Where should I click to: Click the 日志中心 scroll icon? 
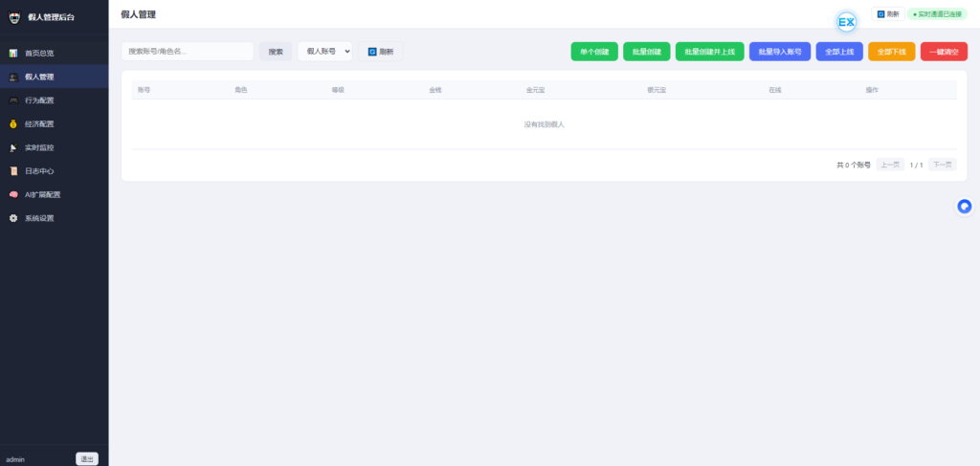tap(13, 171)
